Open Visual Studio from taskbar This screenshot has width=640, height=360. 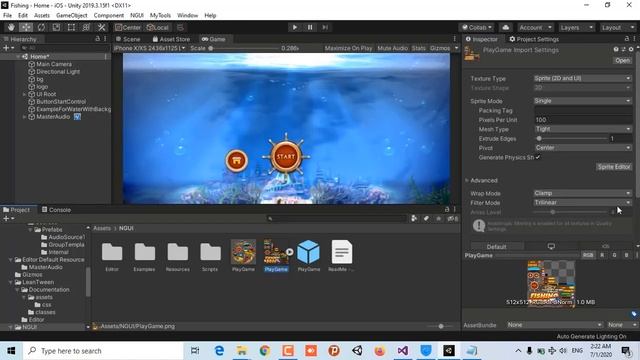pyautogui.click(x=402, y=351)
